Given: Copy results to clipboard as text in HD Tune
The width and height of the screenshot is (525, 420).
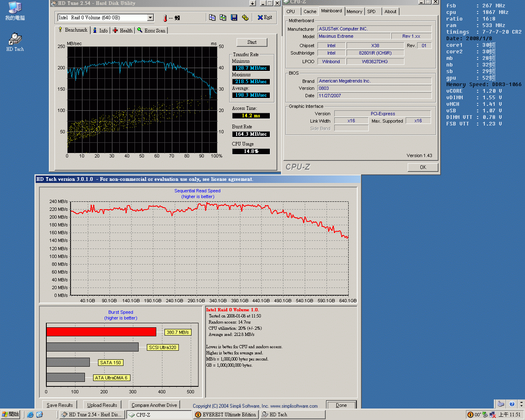Looking at the screenshot, I should click(x=212, y=18).
